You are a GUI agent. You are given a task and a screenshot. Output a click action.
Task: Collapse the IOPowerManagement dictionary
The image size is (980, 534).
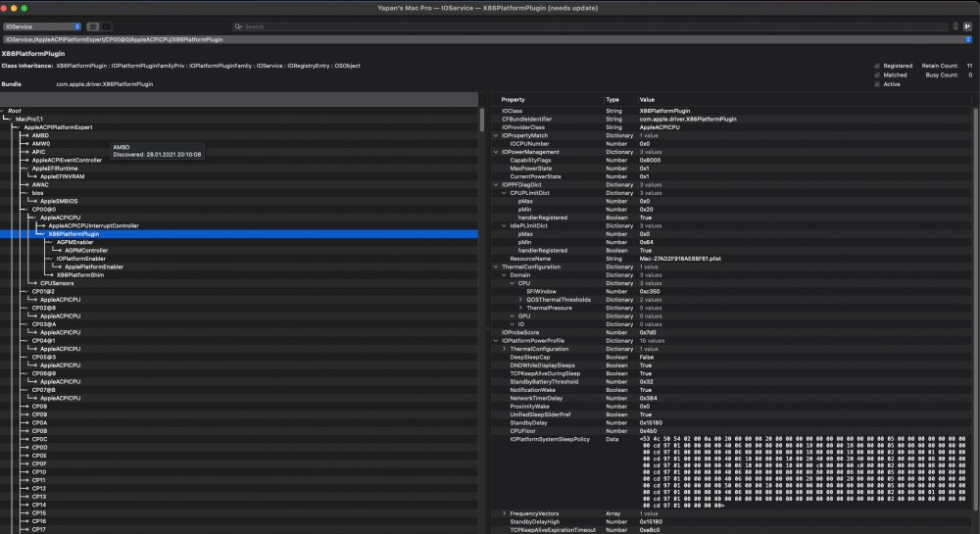(x=496, y=152)
